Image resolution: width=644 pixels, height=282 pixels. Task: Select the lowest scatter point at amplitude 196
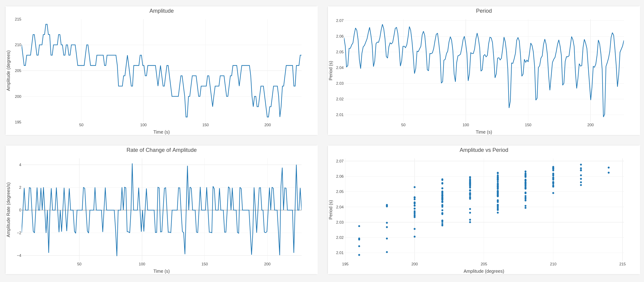click(x=359, y=255)
